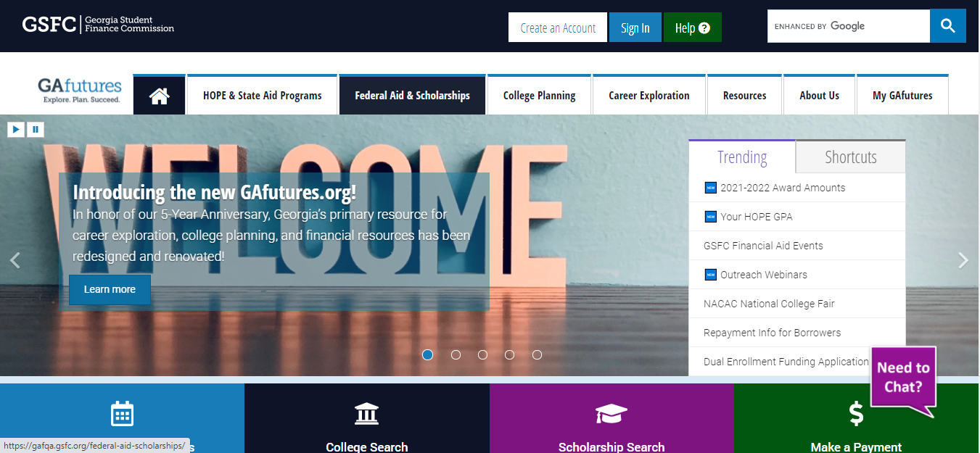The image size is (980, 453).
Task: Open the 2021-2022 Award Amounts link
Action: 783,188
